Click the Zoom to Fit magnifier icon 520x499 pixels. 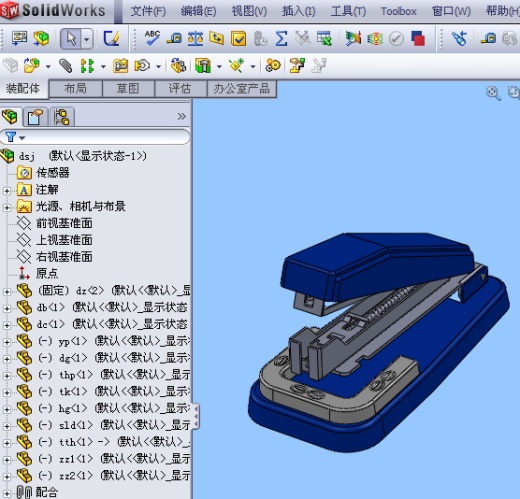coord(493,93)
